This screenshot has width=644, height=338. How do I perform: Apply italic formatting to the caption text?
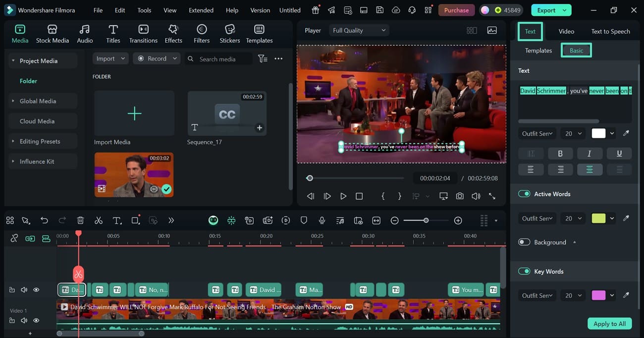(x=590, y=154)
